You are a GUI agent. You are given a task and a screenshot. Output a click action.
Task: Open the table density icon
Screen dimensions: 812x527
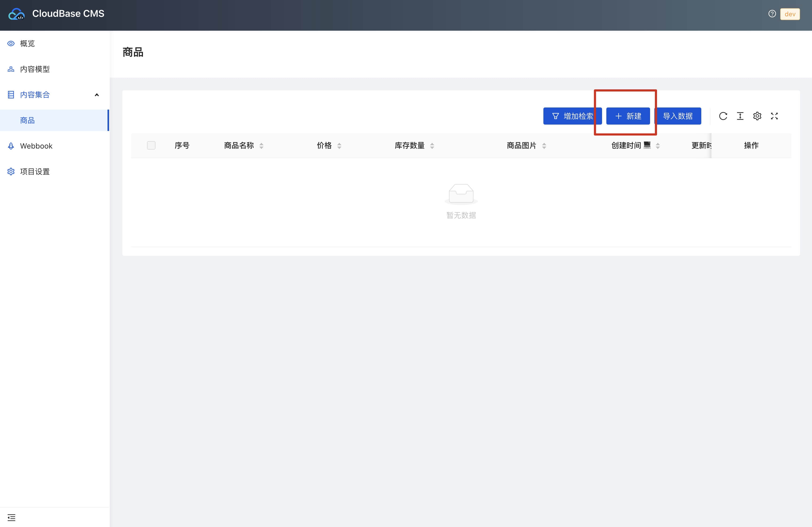point(740,116)
